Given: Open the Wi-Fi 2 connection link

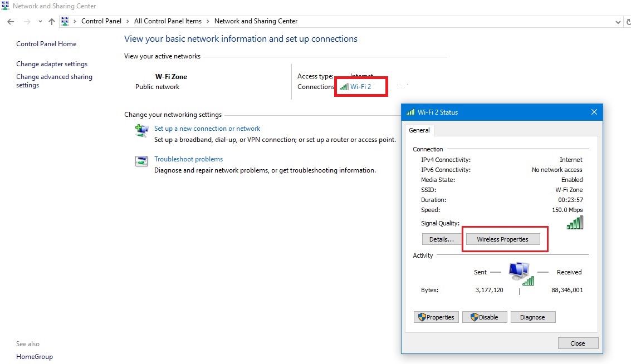Looking at the screenshot, I should pyautogui.click(x=360, y=87).
